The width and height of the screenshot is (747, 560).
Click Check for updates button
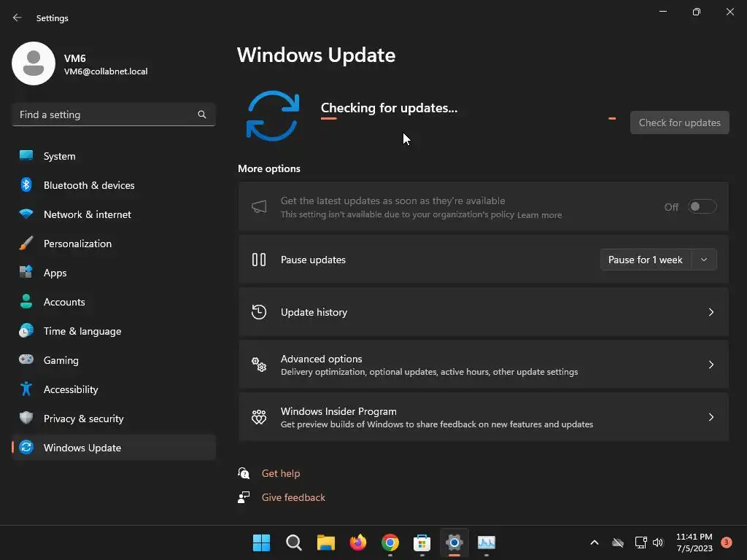pyautogui.click(x=679, y=122)
